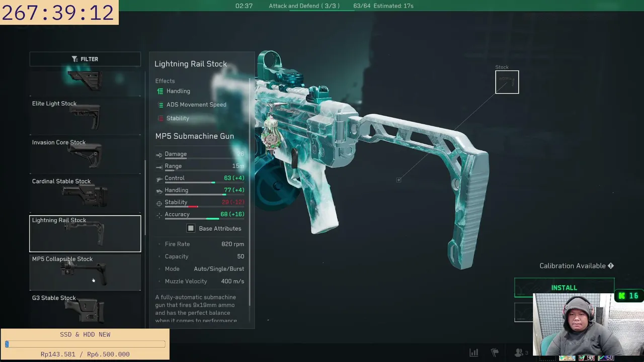The height and width of the screenshot is (362, 644).
Task: Click the Control stat bar
Action: point(204,183)
